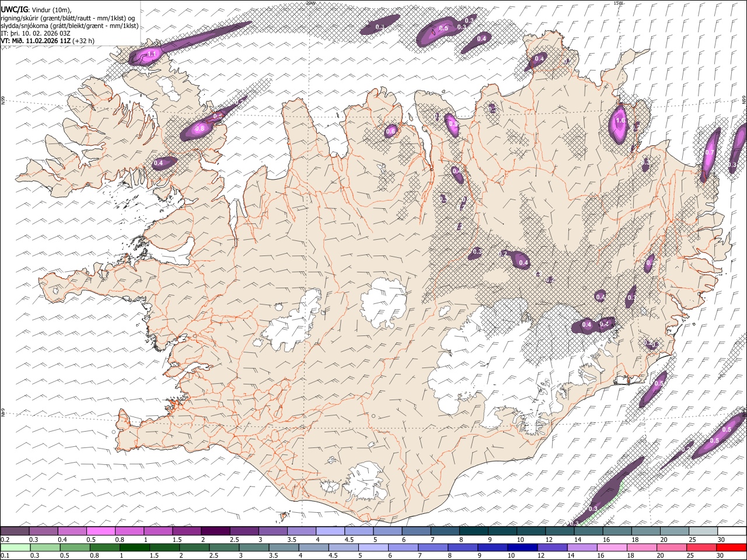Select the bright pink swatch between 0.5 and 0.8

coord(100,531)
